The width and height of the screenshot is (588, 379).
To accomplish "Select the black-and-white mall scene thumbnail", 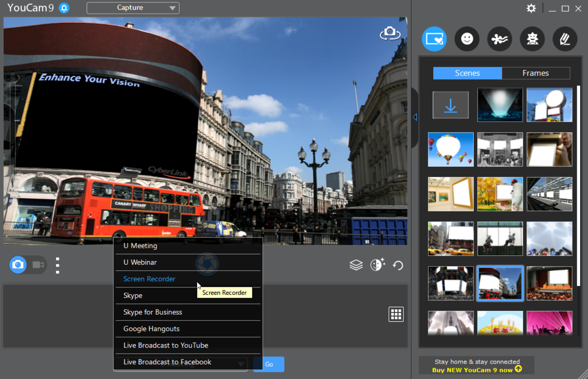I will [500, 149].
